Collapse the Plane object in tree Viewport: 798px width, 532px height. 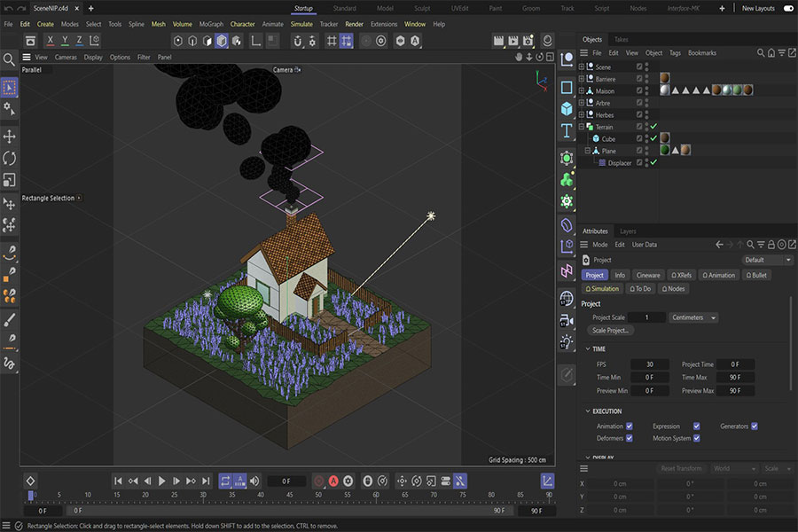[x=587, y=151]
